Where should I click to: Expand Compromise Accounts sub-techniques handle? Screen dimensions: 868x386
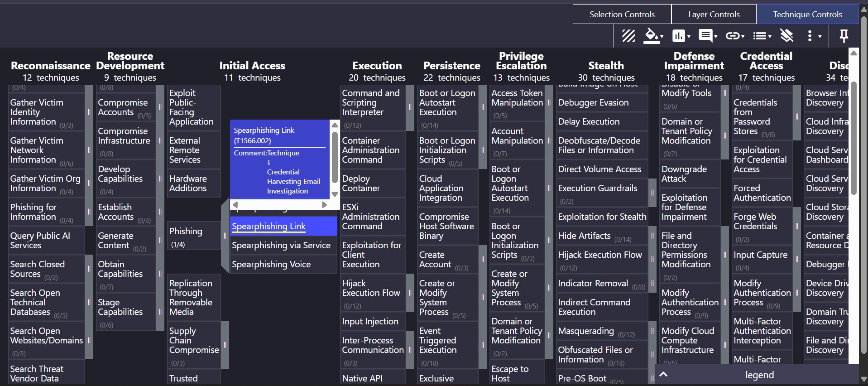(160, 107)
